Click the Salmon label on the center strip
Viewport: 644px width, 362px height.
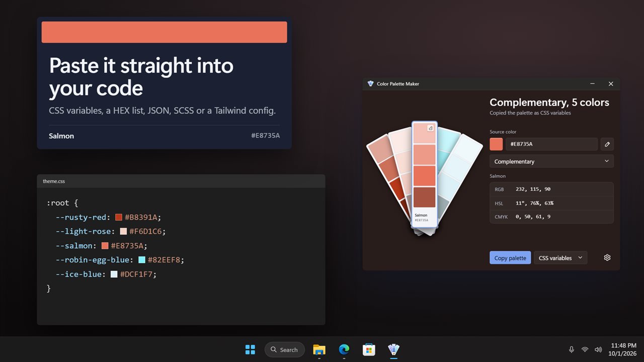[421, 215]
